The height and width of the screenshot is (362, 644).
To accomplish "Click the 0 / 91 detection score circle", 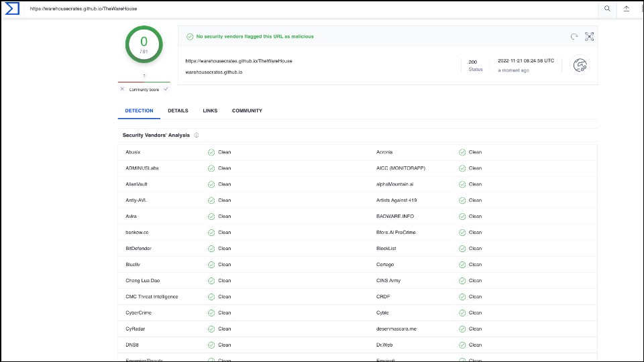I will (144, 44).
